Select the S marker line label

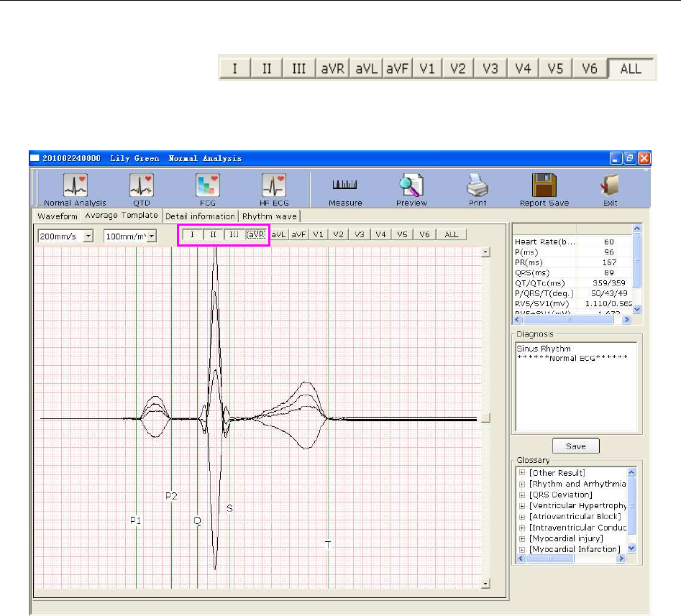pos(229,508)
